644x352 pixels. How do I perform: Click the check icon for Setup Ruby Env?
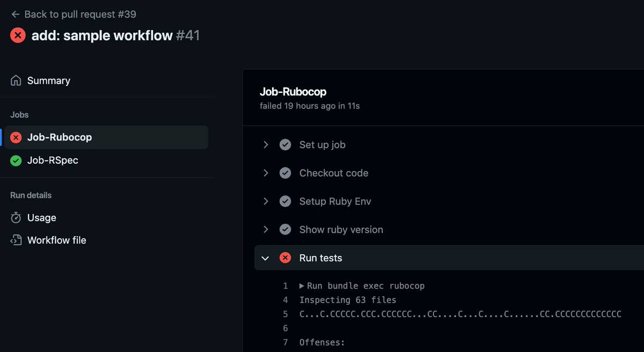click(x=286, y=201)
